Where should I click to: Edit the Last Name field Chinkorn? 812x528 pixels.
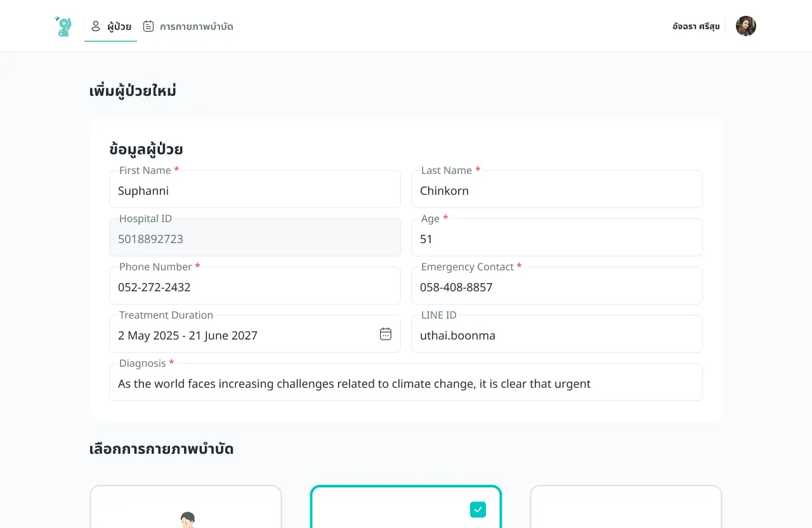[557, 189]
